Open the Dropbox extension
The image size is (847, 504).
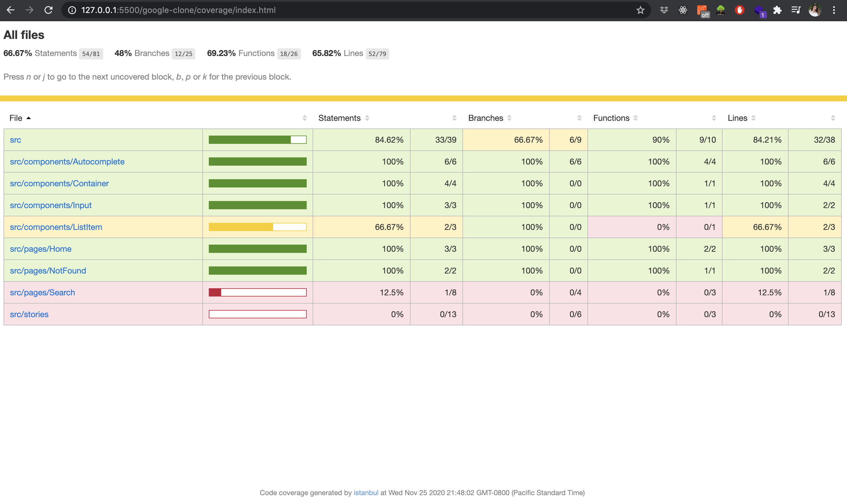tap(664, 10)
